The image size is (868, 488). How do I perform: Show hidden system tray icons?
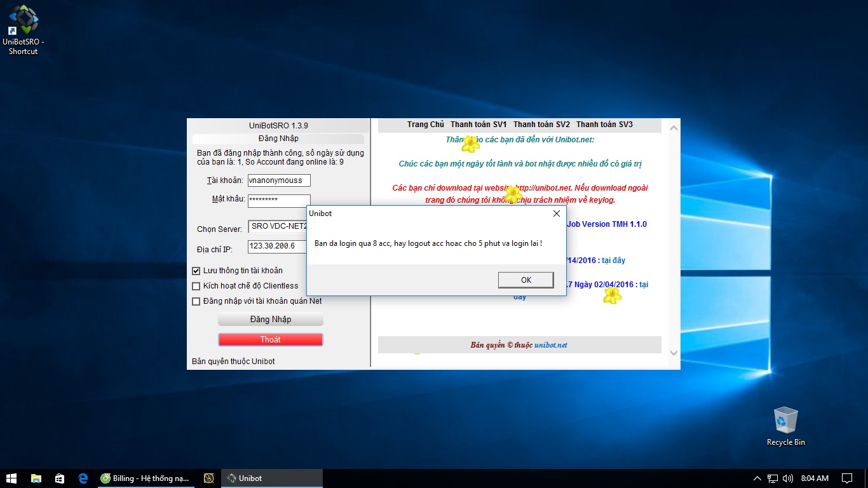click(x=757, y=478)
